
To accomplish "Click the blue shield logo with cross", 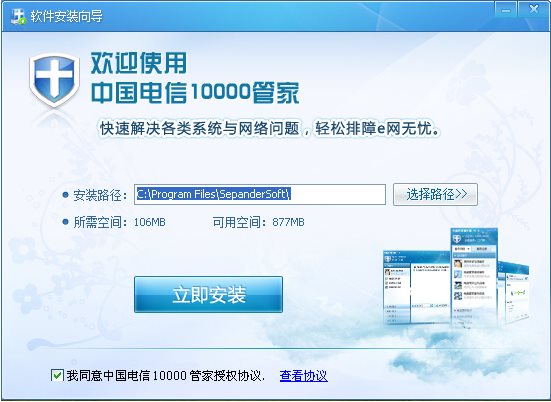I will (54, 80).
